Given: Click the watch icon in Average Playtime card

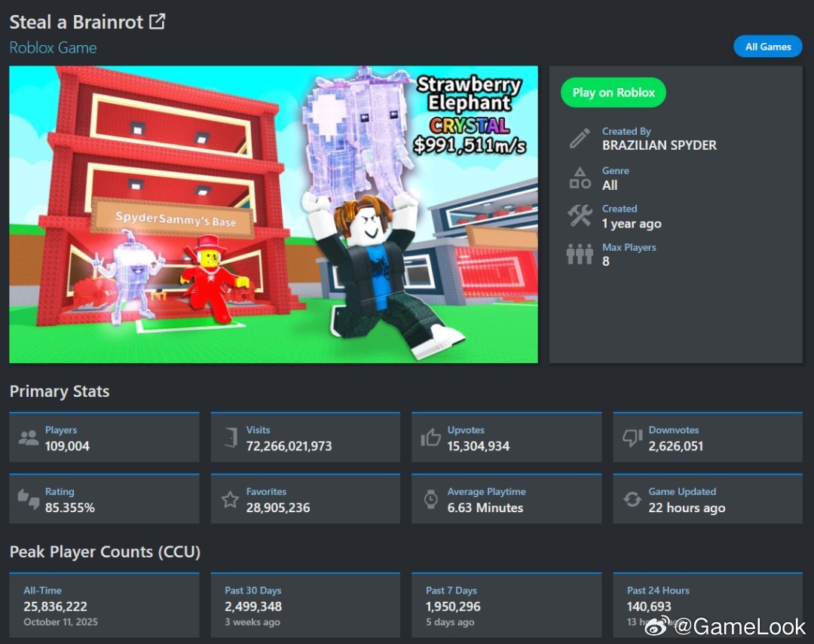Looking at the screenshot, I should point(430,499).
